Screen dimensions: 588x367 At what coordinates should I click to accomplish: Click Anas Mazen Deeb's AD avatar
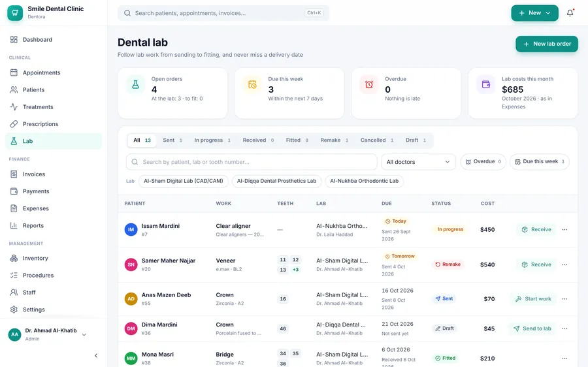coord(131,299)
